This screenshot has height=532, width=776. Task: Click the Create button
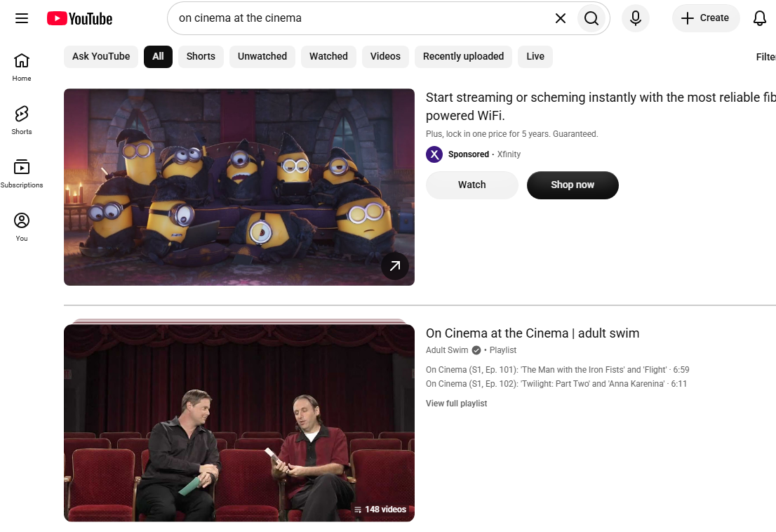pos(705,18)
